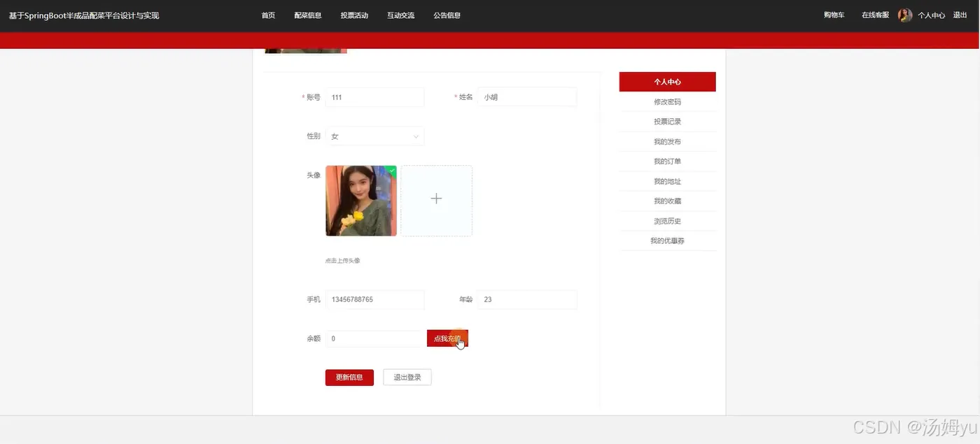Open 修改密码 in the sidebar
Screen dimensions: 980x444
point(667,102)
